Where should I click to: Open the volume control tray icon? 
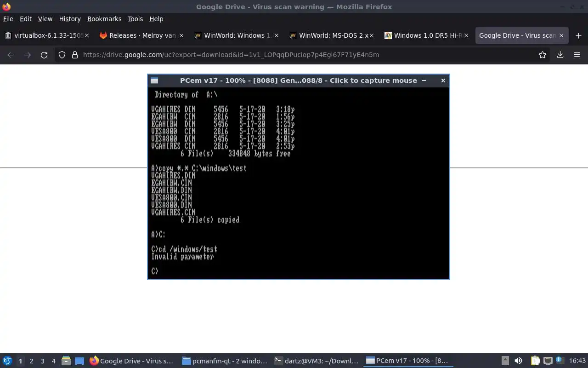519,361
